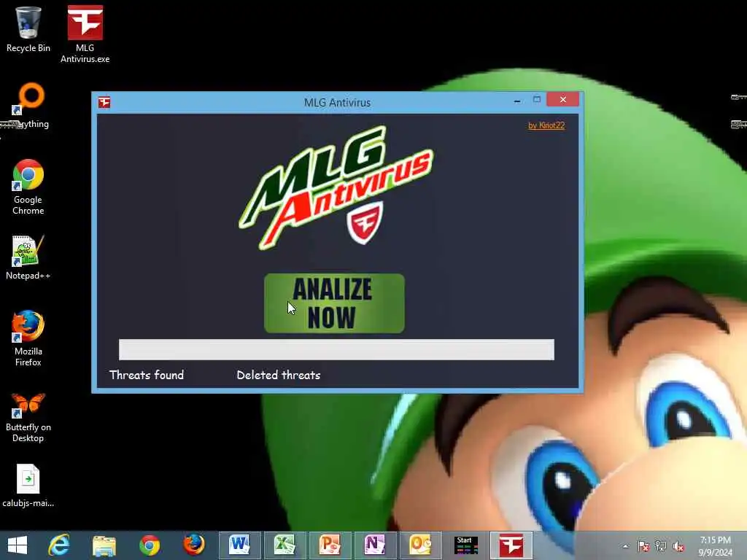Click the network tray icon
Screen dimensions: 747x560
coord(661,546)
